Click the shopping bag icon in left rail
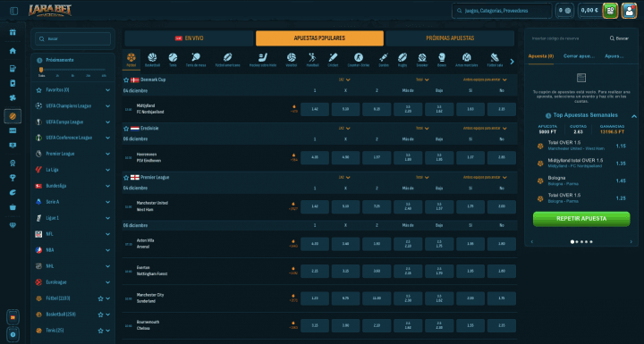Viewport: 644px width, 344px height. pos(13,207)
